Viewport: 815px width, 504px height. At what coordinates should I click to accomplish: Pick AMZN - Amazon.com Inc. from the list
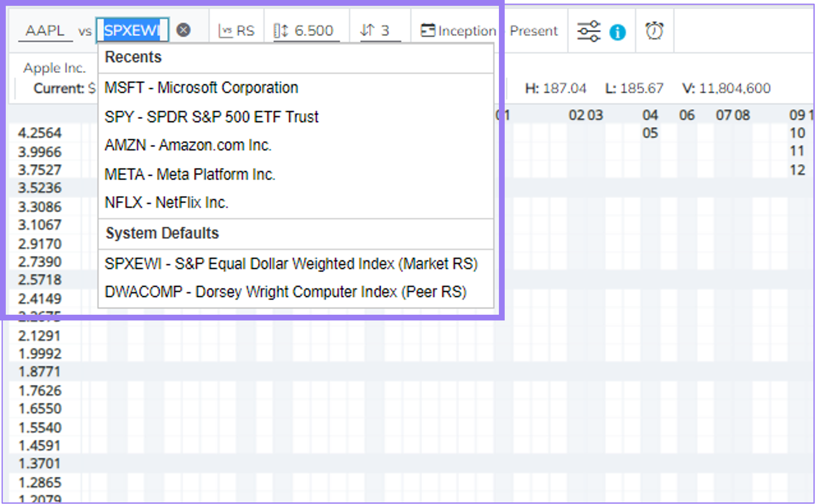coord(188,145)
